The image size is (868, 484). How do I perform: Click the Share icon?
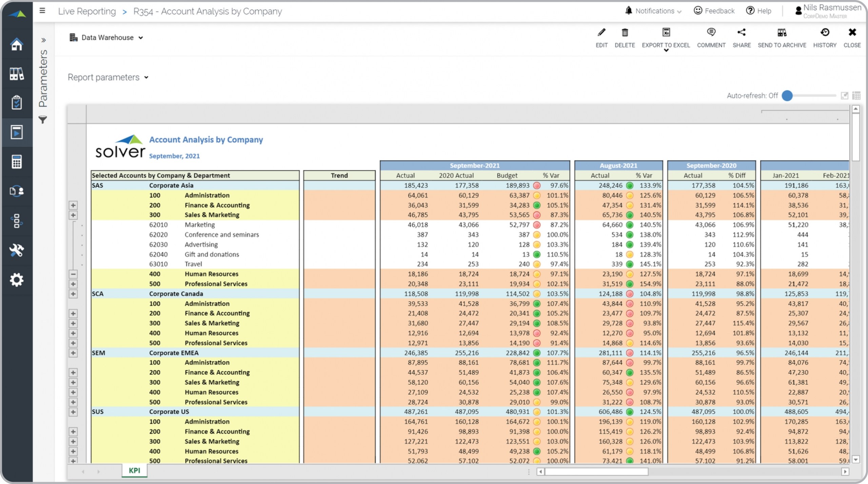(x=741, y=33)
